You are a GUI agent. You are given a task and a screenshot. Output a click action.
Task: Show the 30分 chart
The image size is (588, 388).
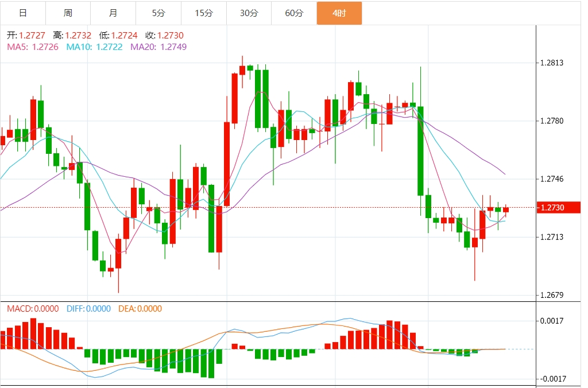tap(249, 13)
